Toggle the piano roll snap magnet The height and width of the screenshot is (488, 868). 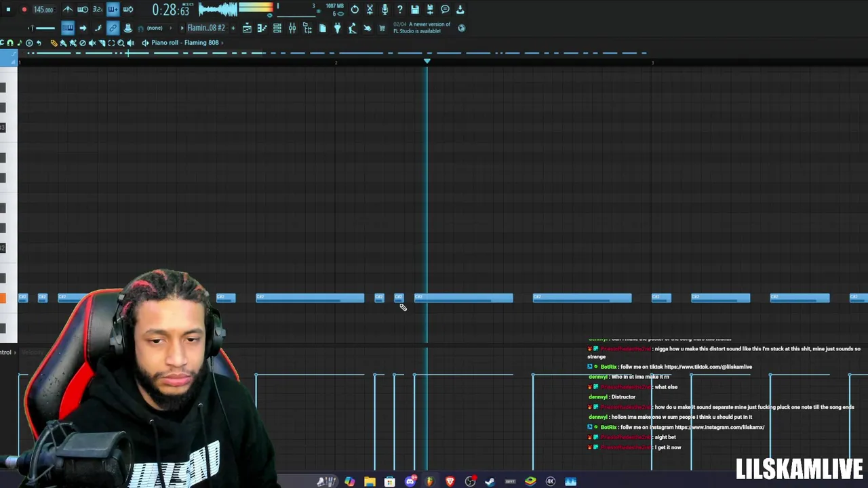10,43
